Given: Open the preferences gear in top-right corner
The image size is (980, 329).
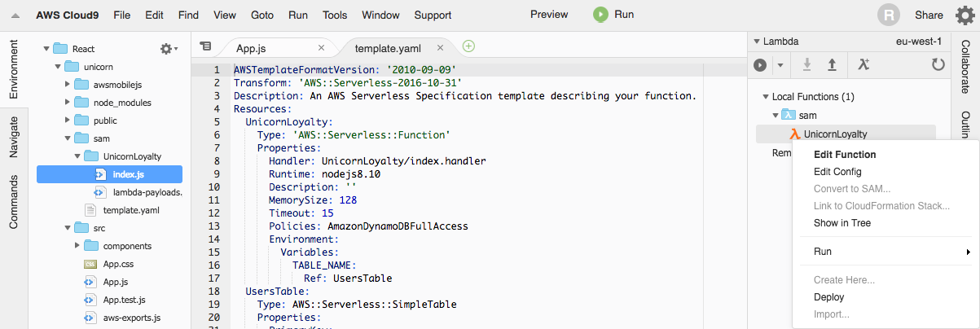Looking at the screenshot, I should click(x=964, y=15).
